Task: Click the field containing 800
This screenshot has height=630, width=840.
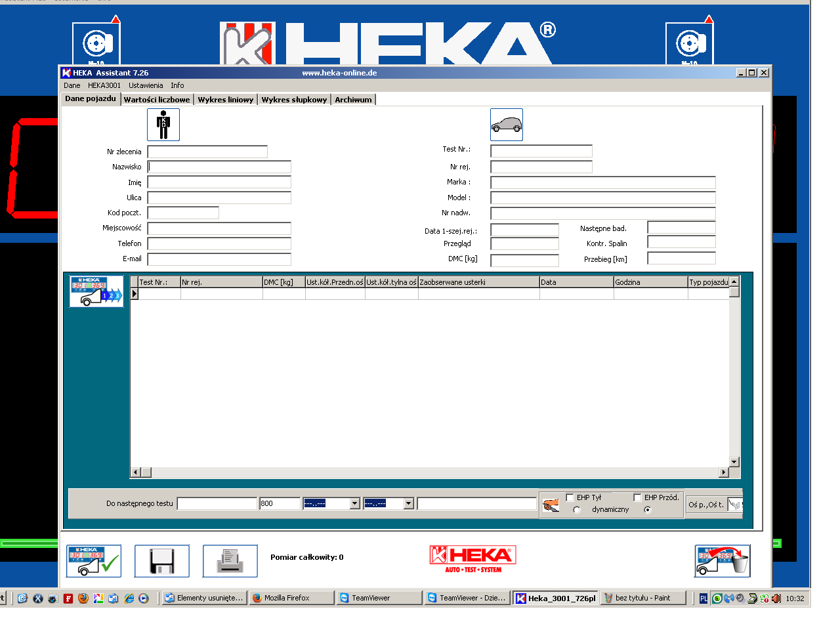Action: point(280,503)
